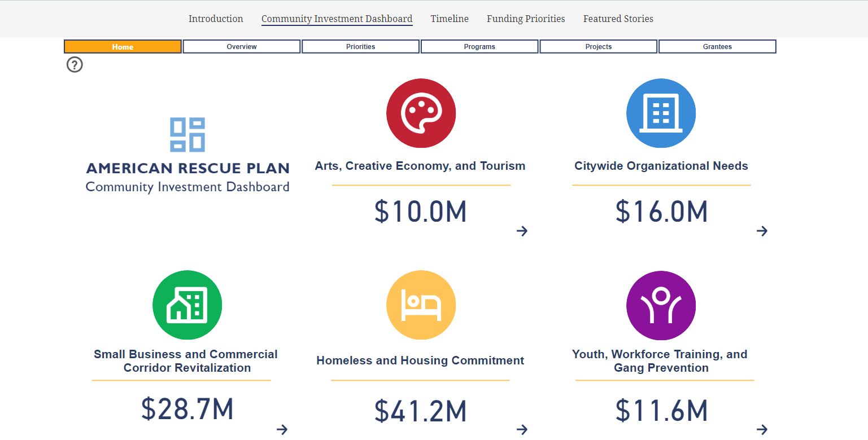The image size is (868, 440).
Task: Click the American Rescue Plan logo icon
Action: coord(187,135)
